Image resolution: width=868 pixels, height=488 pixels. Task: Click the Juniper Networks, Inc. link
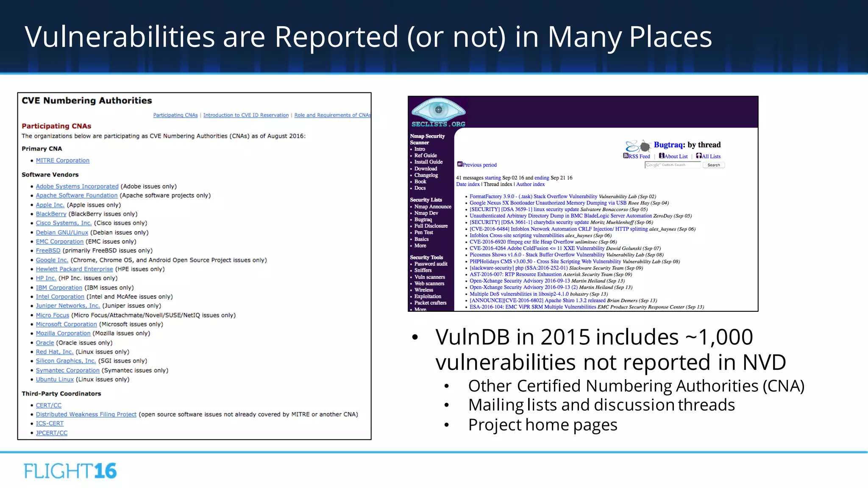[x=68, y=305]
